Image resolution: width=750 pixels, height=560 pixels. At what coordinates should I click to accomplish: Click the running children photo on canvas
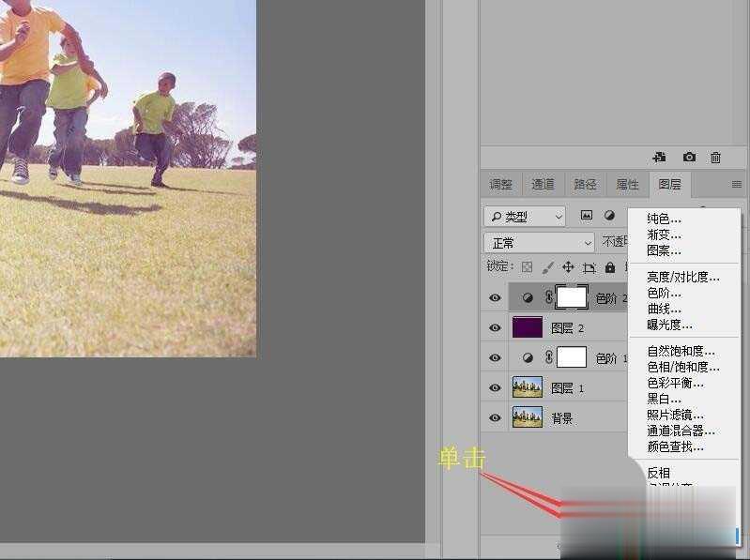coord(128,178)
